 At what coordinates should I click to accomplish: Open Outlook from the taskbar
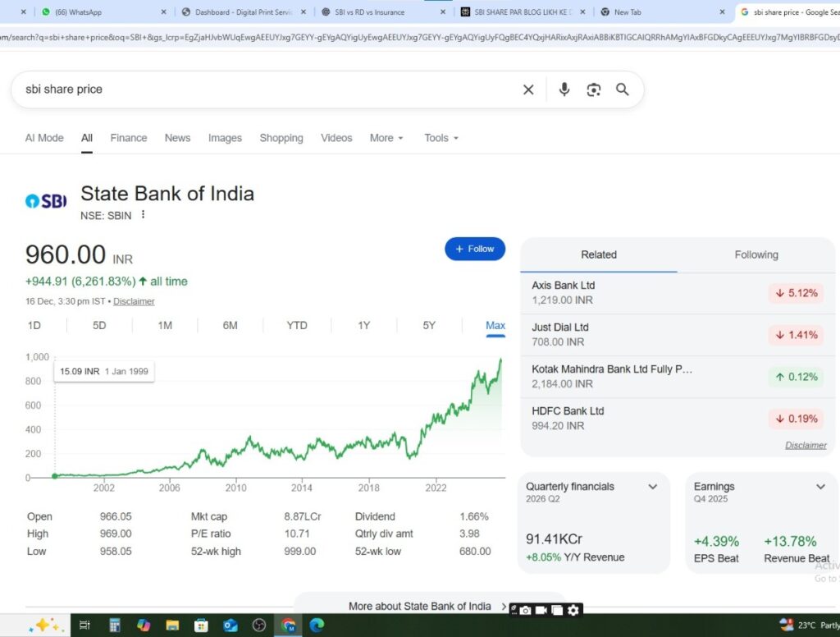pyautogui.click(x=230, y=625)
